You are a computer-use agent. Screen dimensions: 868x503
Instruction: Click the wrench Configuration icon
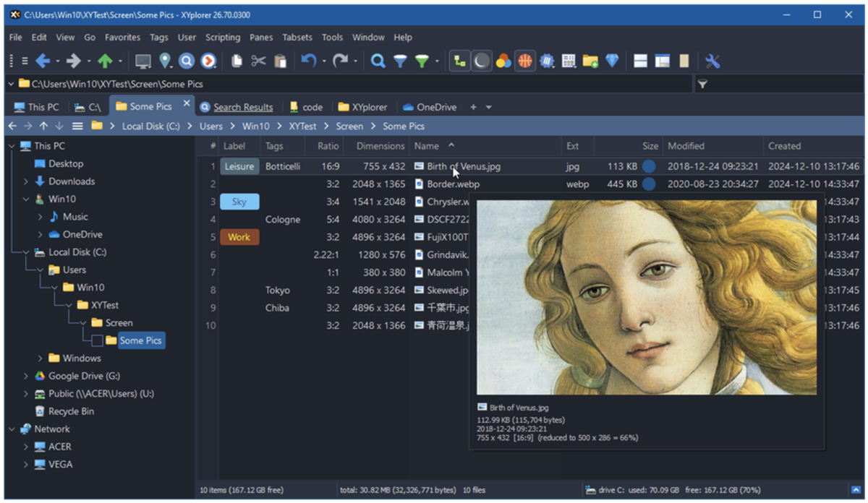(712, 61)
